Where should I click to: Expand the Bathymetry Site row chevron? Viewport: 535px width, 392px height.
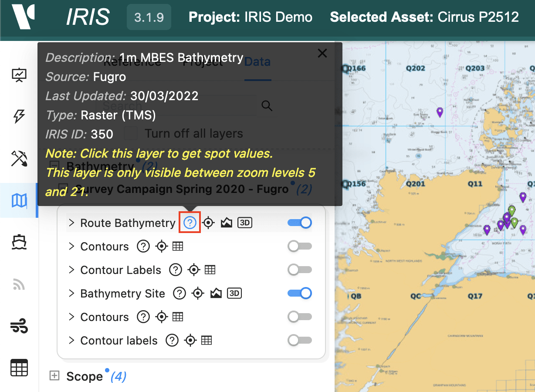[71, 294]
